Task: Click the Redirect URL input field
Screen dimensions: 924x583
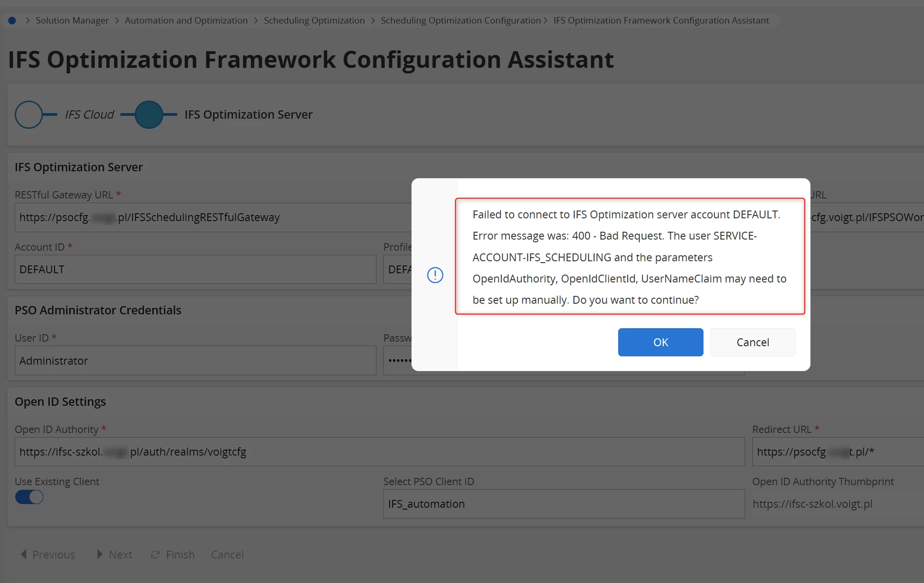Action: (x=838, y=452)
